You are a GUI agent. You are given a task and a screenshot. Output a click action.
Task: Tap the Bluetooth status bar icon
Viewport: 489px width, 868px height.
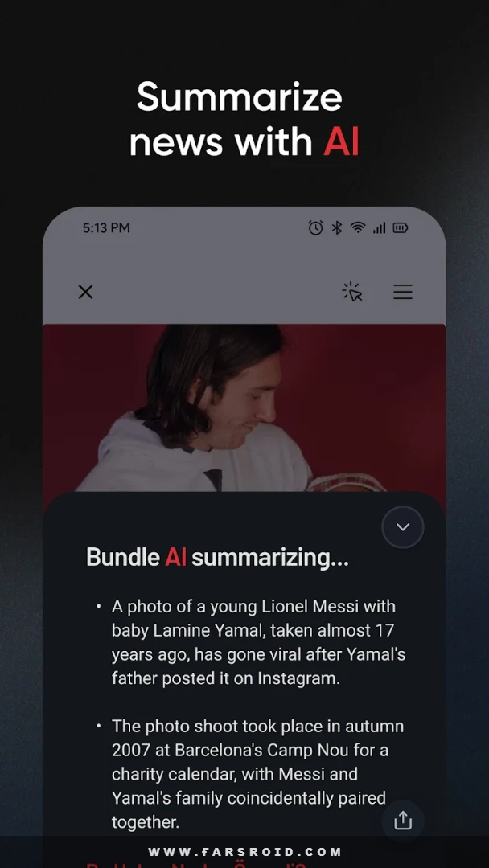tap(337, 227)
